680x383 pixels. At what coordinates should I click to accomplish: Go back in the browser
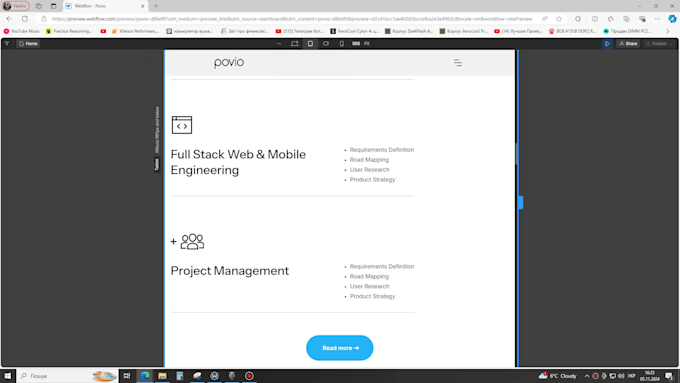[x=9, y=19]
